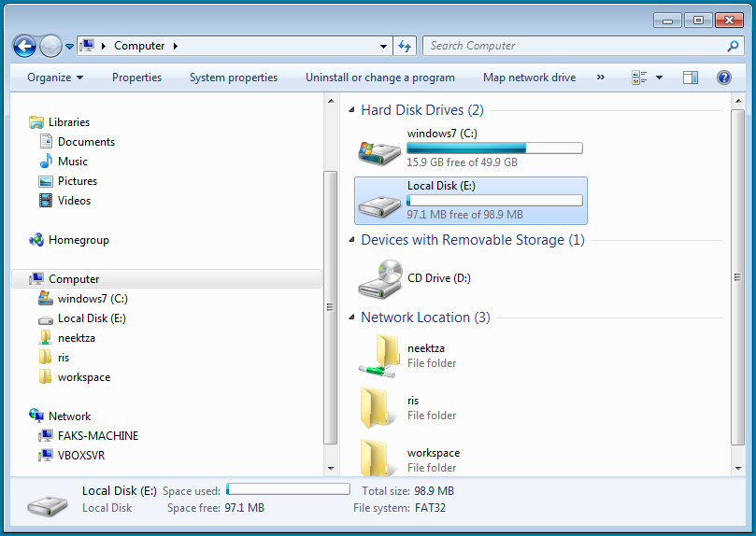The width and height of the screenshot is (756, 536).
Task: Minimize the Computer window
Action: 667,21
